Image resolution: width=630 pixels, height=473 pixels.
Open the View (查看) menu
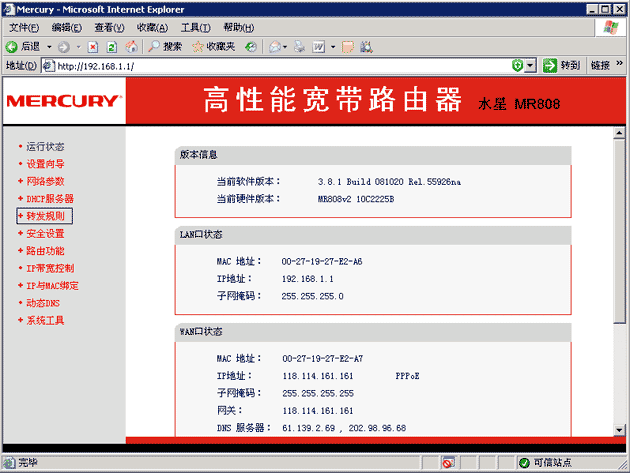tap(109, 28)
